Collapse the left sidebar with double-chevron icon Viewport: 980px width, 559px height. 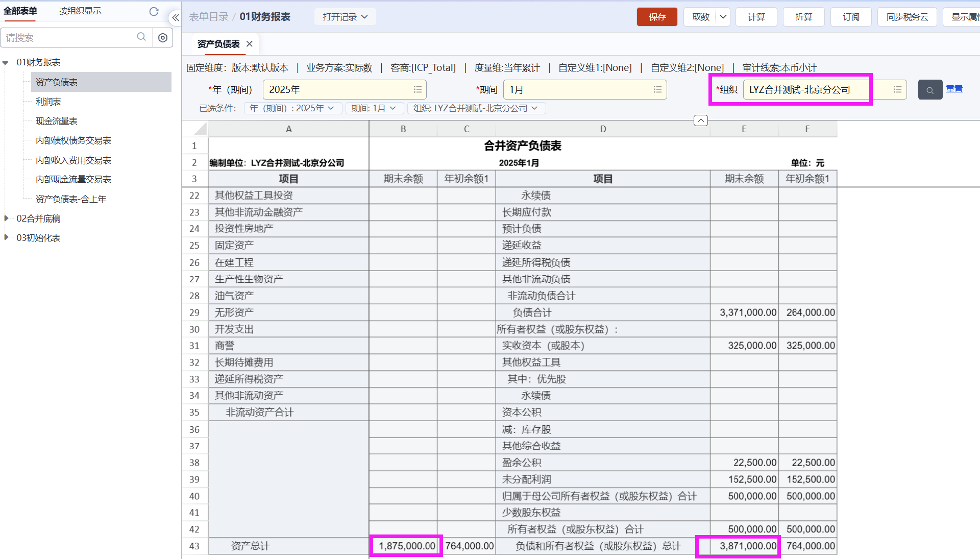175,17
